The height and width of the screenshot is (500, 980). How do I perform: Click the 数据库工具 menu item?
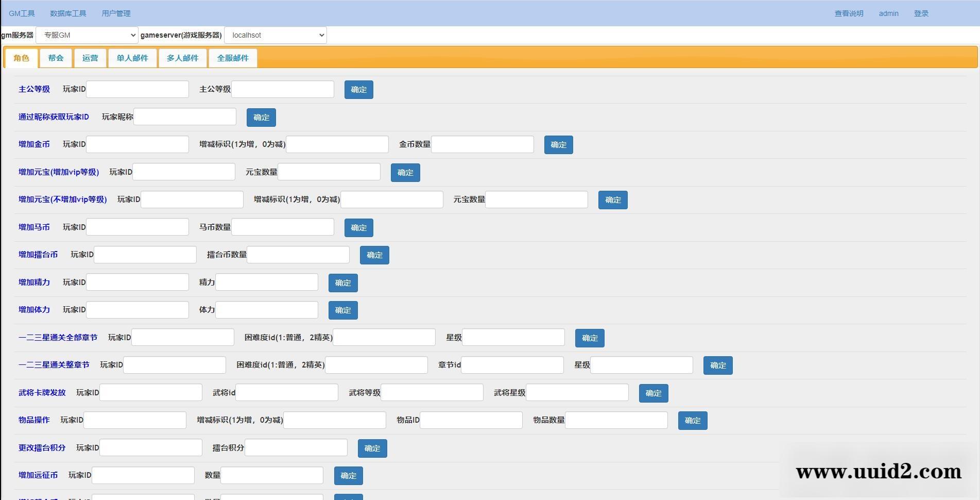(68, 13)
